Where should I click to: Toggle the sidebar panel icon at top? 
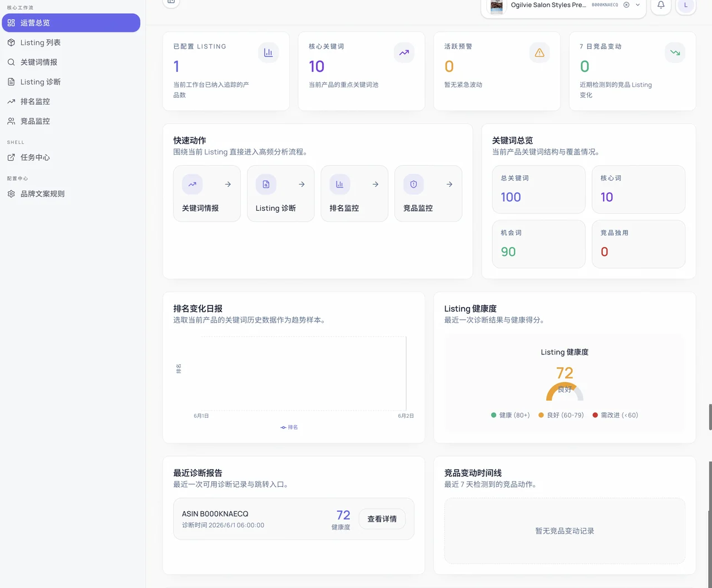pyautogui.click(x=171, y=2)
